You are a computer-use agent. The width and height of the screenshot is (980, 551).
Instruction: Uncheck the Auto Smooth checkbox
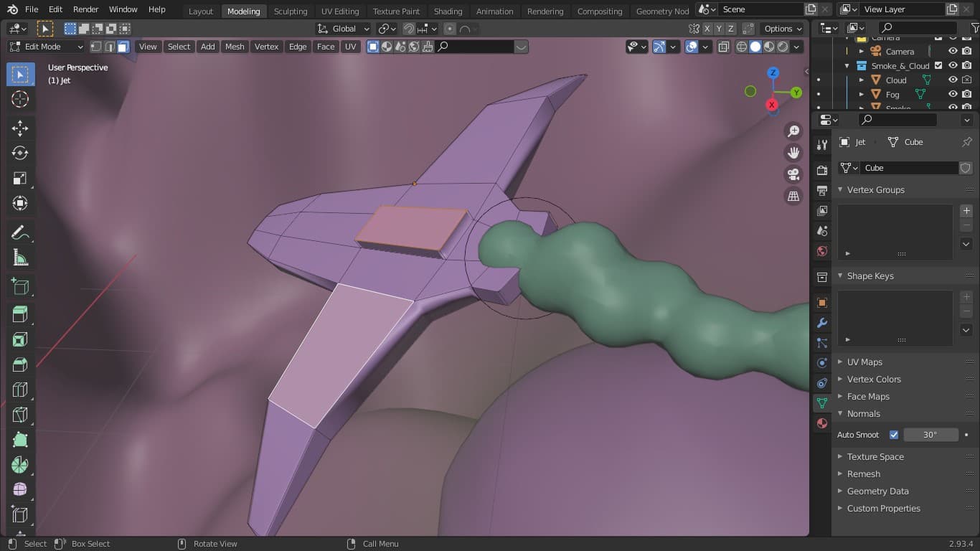894,435
